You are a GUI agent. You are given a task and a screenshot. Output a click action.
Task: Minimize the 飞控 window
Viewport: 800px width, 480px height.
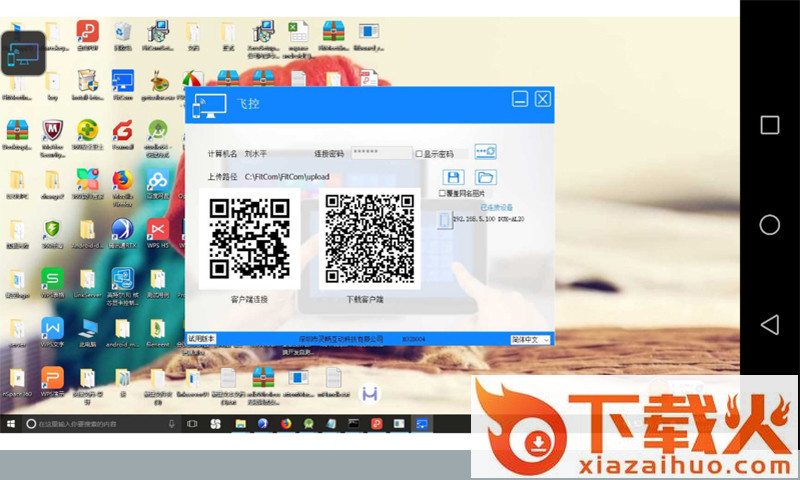click(x=520, y=99)
